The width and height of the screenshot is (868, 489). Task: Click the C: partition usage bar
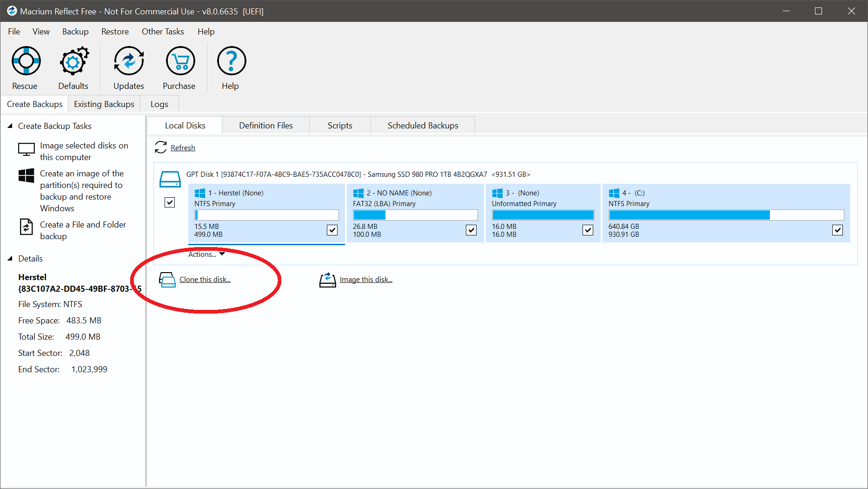[x=726, y=215]
